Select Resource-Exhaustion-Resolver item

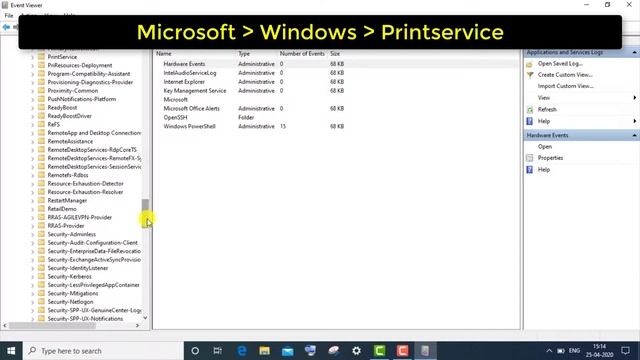[85, 192]
